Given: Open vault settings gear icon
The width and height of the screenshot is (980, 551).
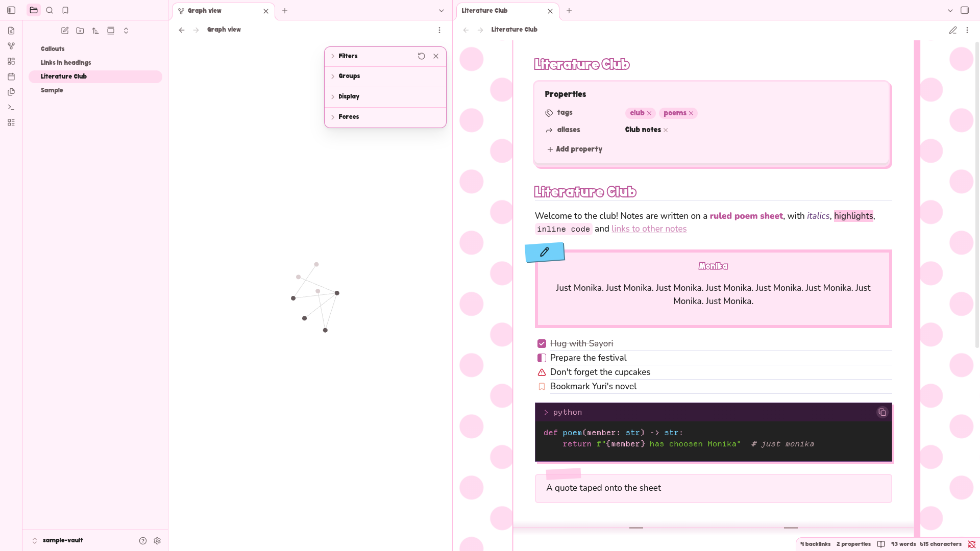Looking at the screenshot, I should [157, 541].
